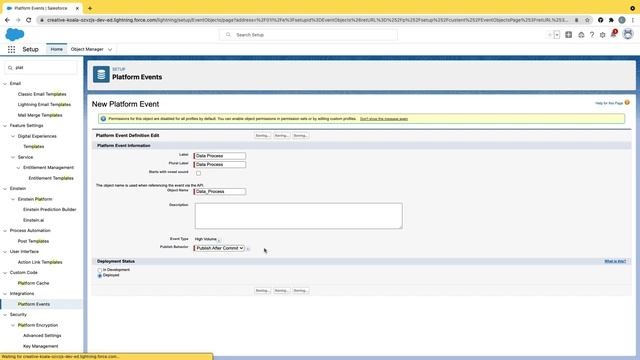Image resolution: width=640 pixels, height=360 pixels.
Task: Collapse the Entitlement Management node
Action: click(x=18, y=168)
